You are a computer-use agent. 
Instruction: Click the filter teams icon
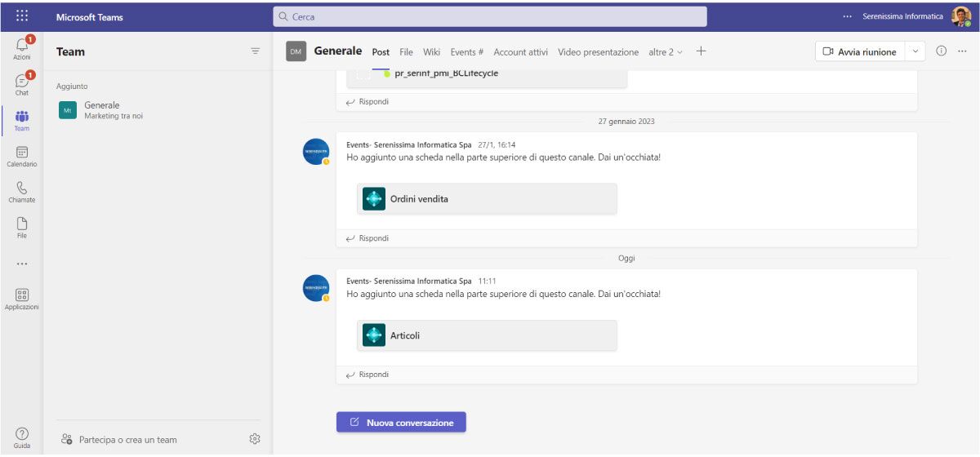(255, 51)
